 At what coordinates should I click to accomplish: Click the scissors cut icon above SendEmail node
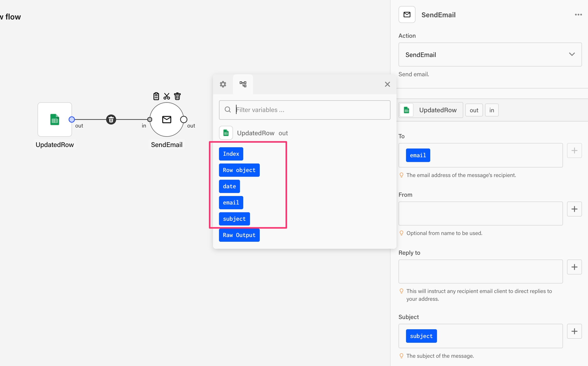point(167,96)
